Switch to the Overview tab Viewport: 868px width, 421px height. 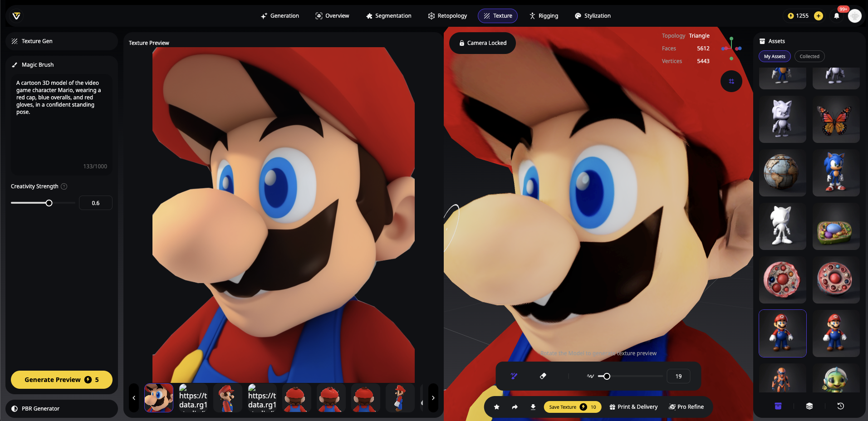333,16
